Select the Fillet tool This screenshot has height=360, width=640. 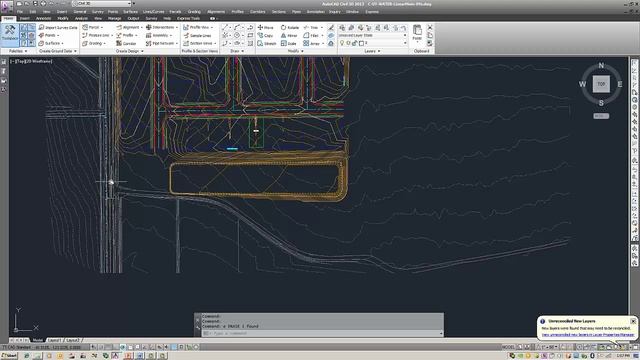tap(311, 36)
